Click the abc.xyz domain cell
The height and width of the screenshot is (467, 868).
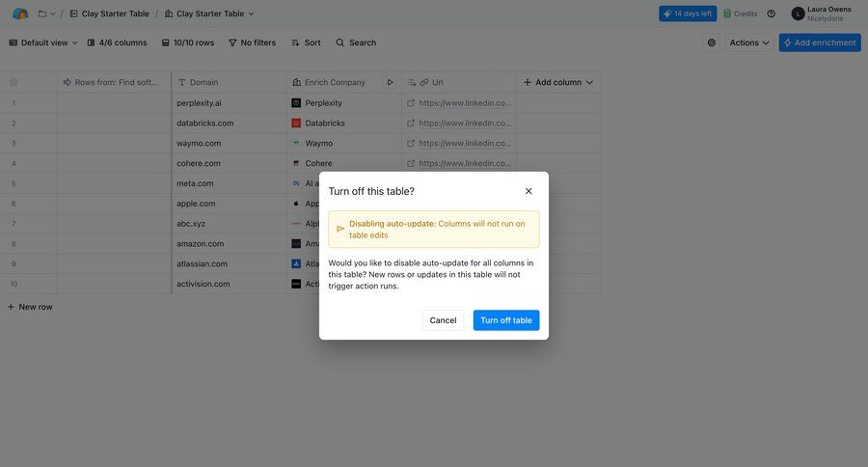230,224
